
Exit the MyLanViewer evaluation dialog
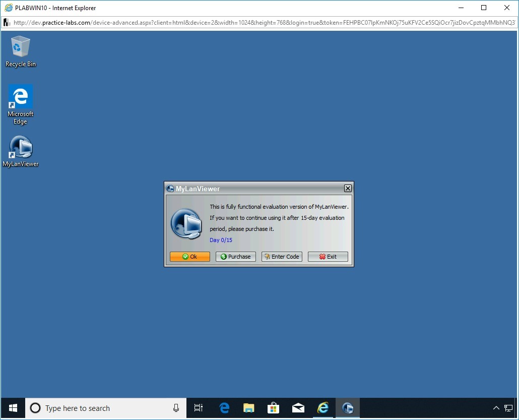(328, 257)
